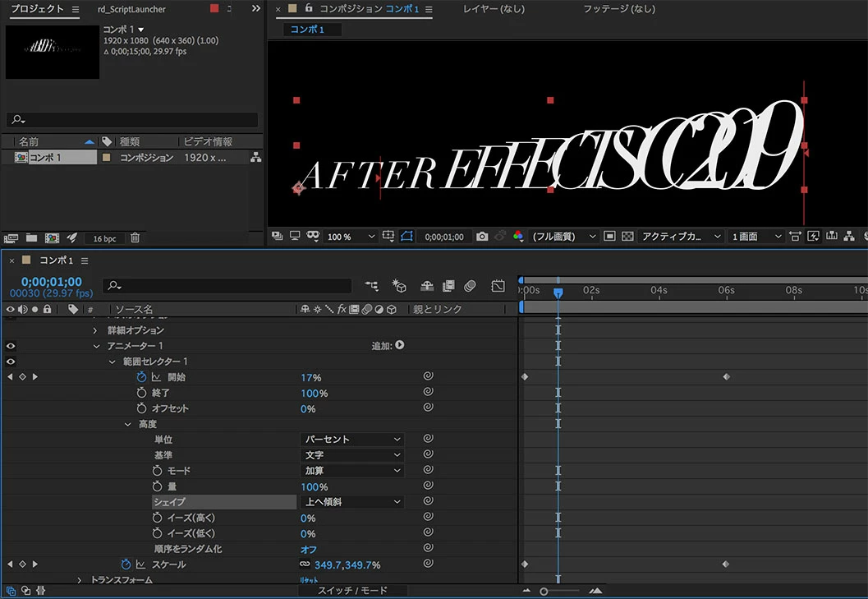The height and width of the screenshot is (599, 868).
Task: Toggle the scale constrain proportions link icon
Action: (305, 564)
